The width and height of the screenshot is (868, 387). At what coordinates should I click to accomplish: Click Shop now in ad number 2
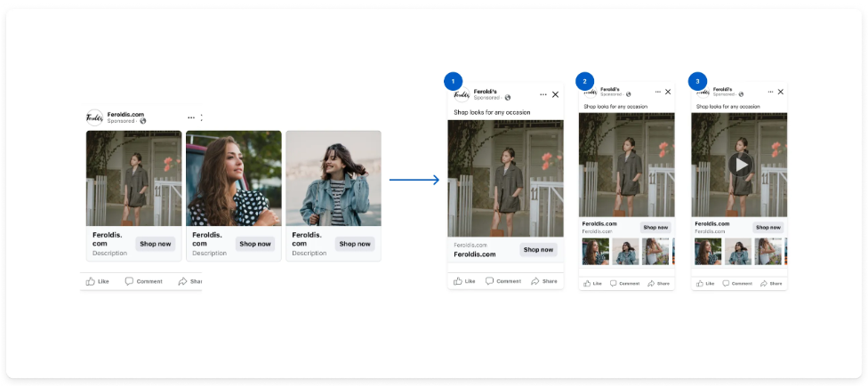tap(655, 228)
